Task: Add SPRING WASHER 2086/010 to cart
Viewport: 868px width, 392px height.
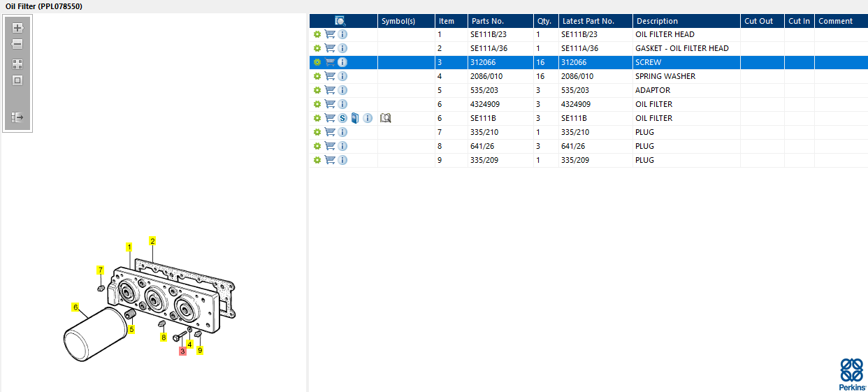Action: click(x=330, y=76)
